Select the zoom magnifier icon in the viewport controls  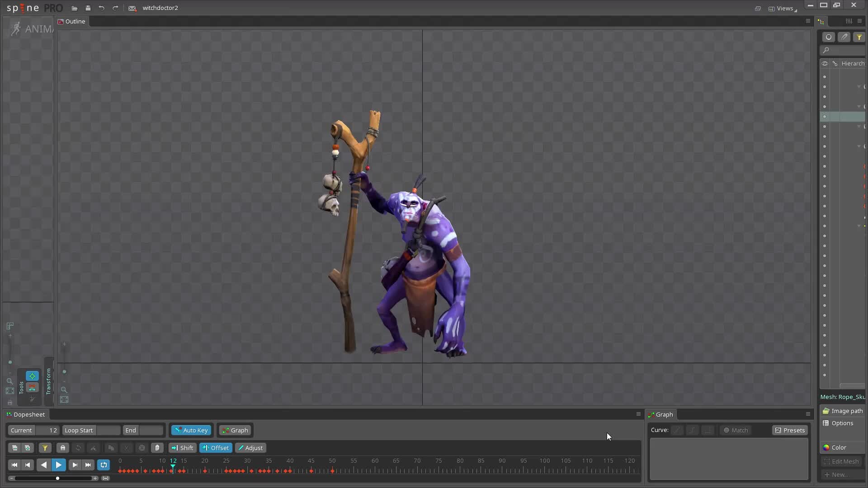tap(10, 381)
